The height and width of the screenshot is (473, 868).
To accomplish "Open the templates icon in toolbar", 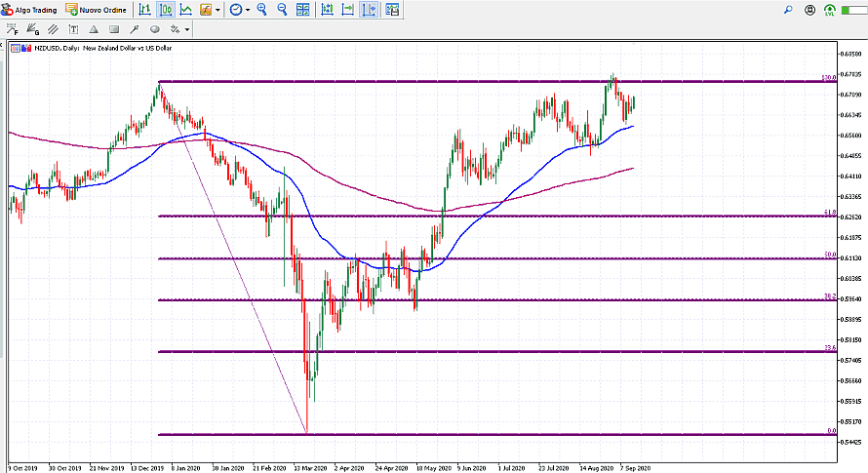I will (392, 10).
